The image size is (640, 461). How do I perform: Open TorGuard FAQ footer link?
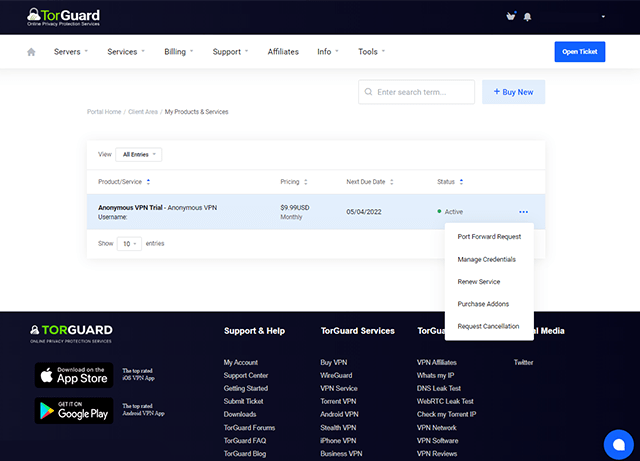pyautogui.click(x=244, y=441)
